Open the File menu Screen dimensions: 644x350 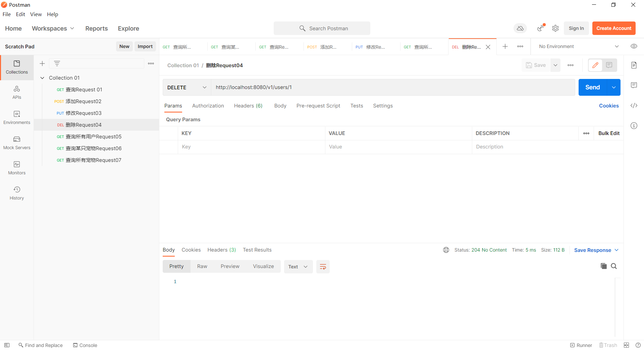tap(7, 14)
